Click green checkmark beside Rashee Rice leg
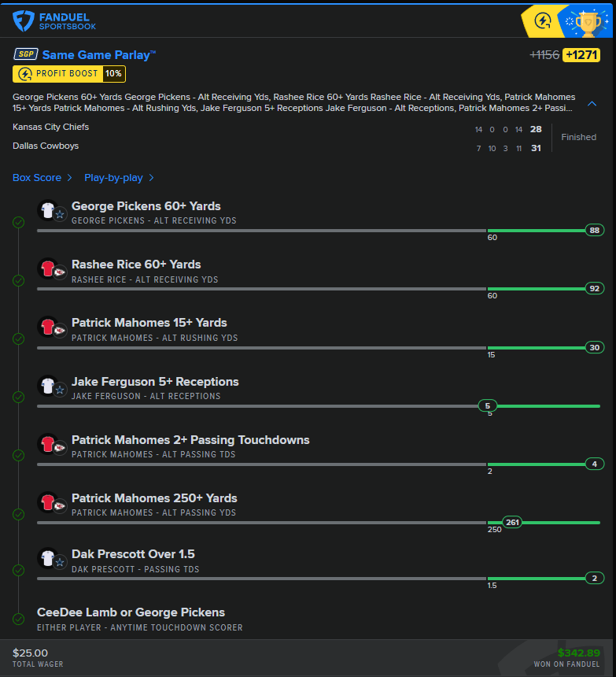Viewport: 616px width, 677px height. coord(18,281)
